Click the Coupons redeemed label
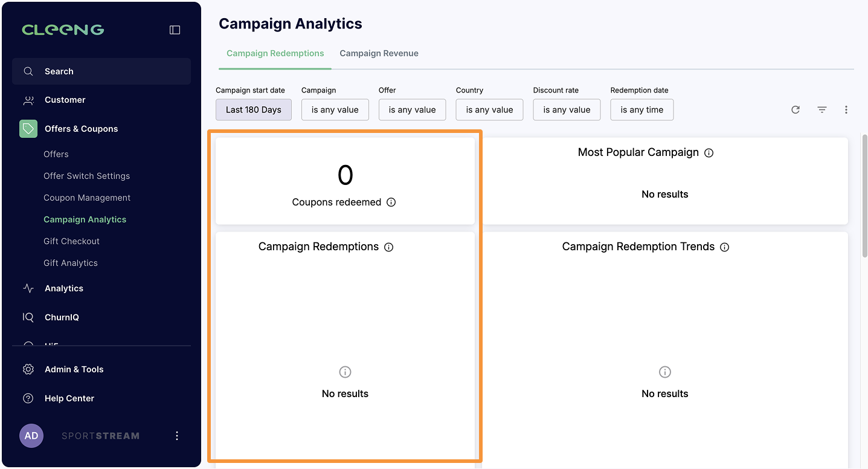Viewport: 868px width, 469px height. [x=336, y=202]
